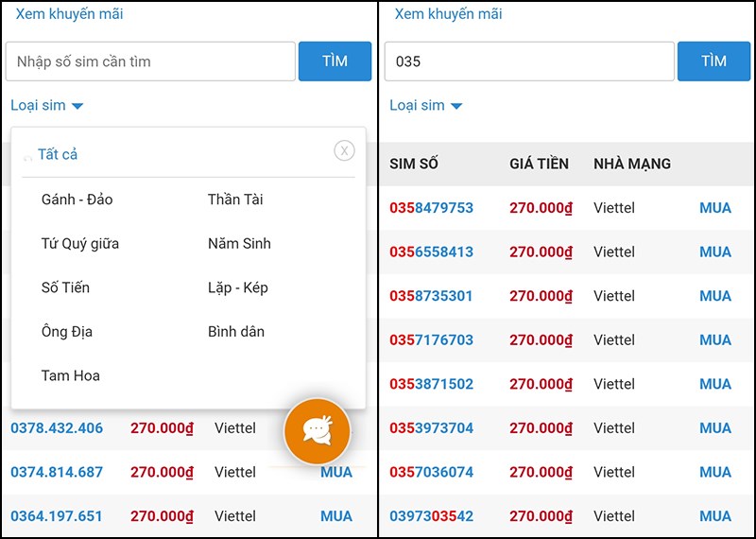This screenshot has height=539, width=756.
Task: Click the left TÌM search button
Action: 335,61
